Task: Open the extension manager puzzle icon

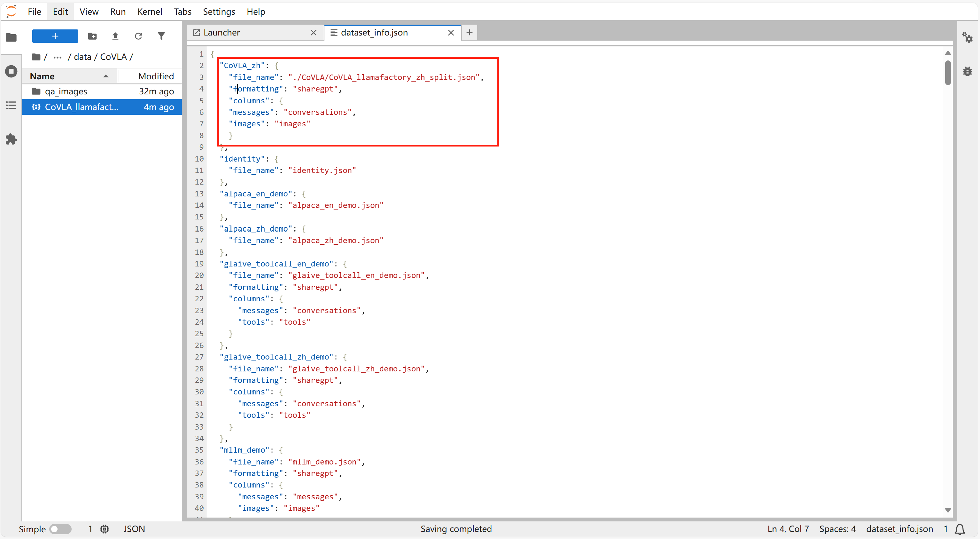Action: pos(12,139)
